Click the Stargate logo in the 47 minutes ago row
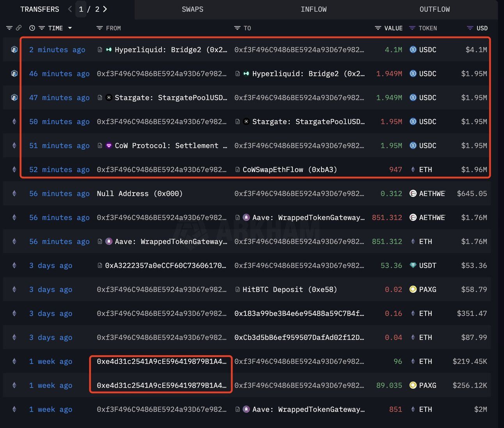Screen dimensions: 504x428 pyautogui.click(x=109, y=97)
